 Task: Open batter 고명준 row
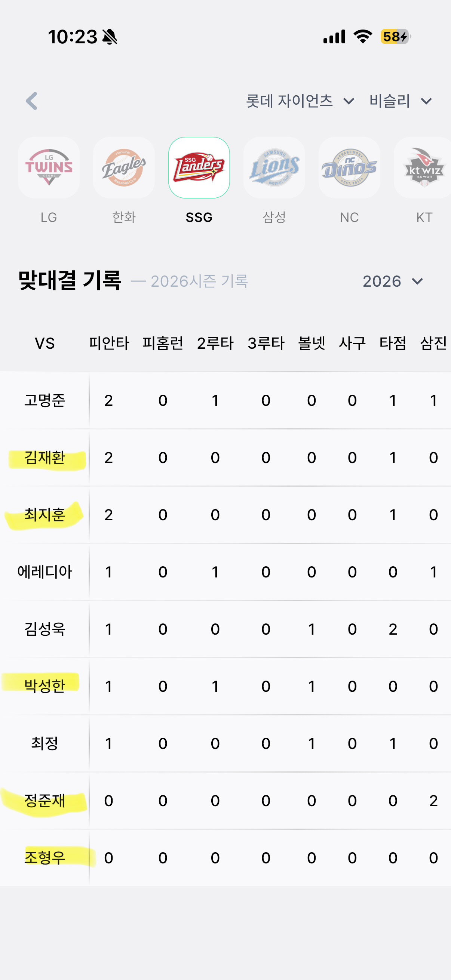pos(225,400)
